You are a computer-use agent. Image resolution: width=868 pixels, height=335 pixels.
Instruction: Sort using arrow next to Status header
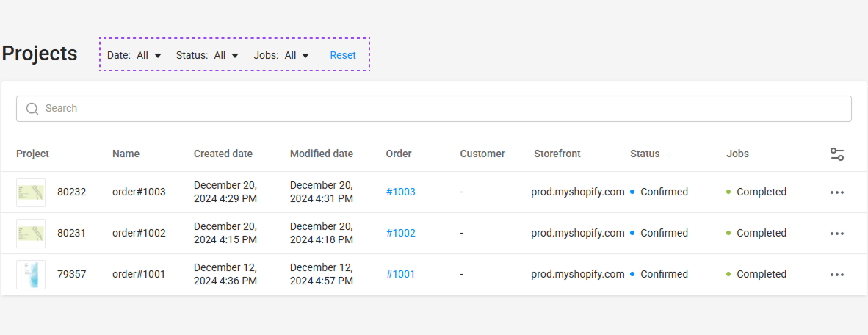[x=669, y=155]
